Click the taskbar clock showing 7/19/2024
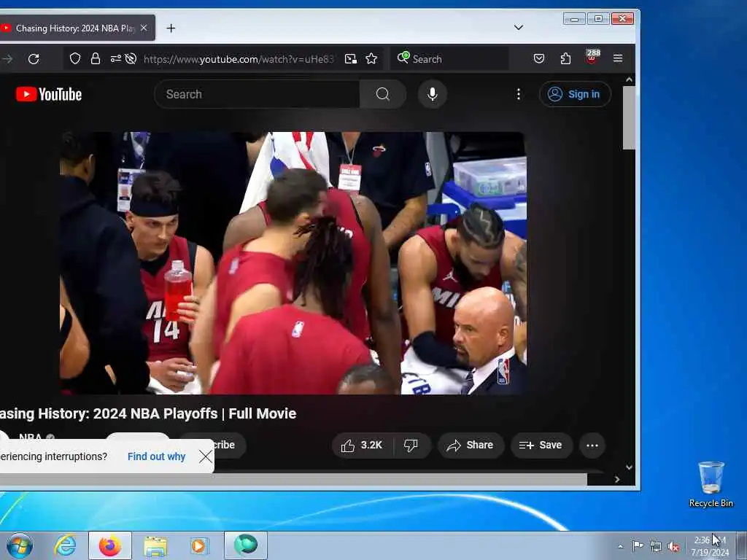 click(x=710, y=546)
